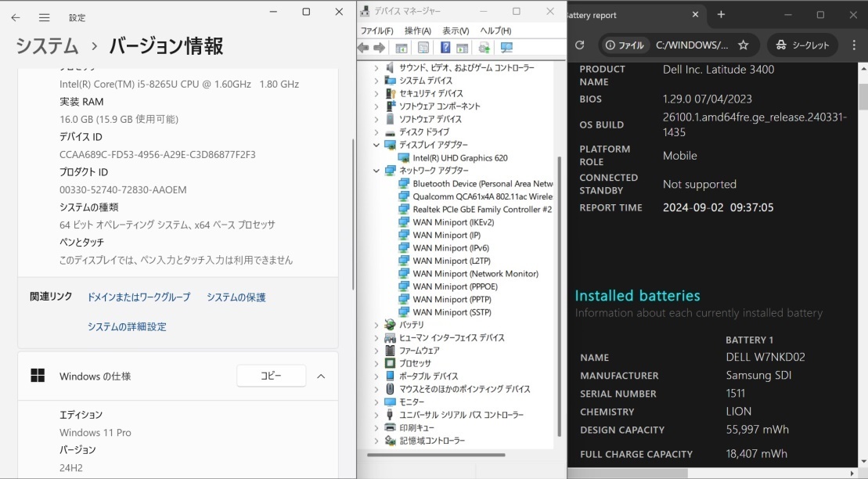Collapse the Windows の仕様 section chevron
This screenshot has height=479, width=868.
tap(321, 376)
